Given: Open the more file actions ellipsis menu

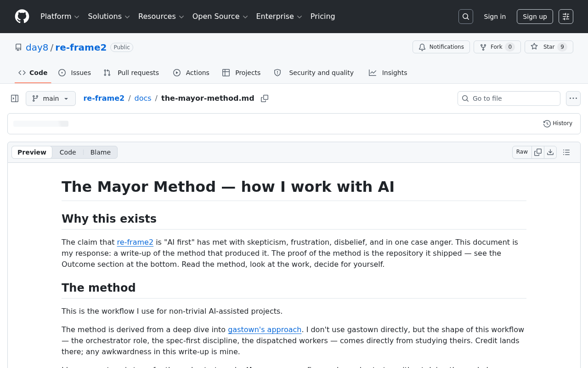Looking at the screenshot, I should (x=573, y=98).
